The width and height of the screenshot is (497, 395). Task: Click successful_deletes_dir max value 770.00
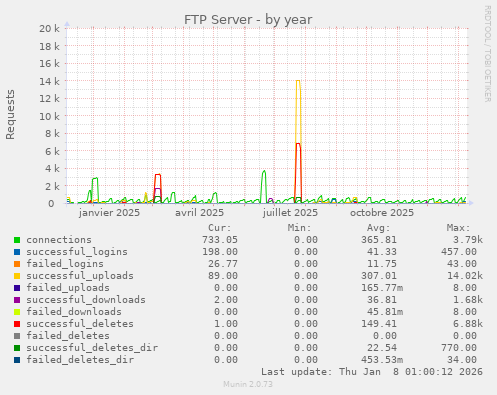pos(459,348)
